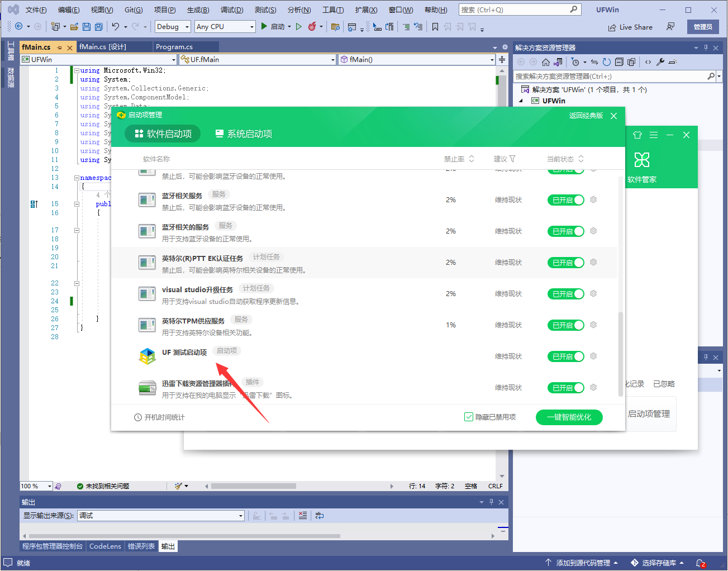Click the Home icon in Solution Explorer
Screen dimensions: 728x571
click(546, 62)
